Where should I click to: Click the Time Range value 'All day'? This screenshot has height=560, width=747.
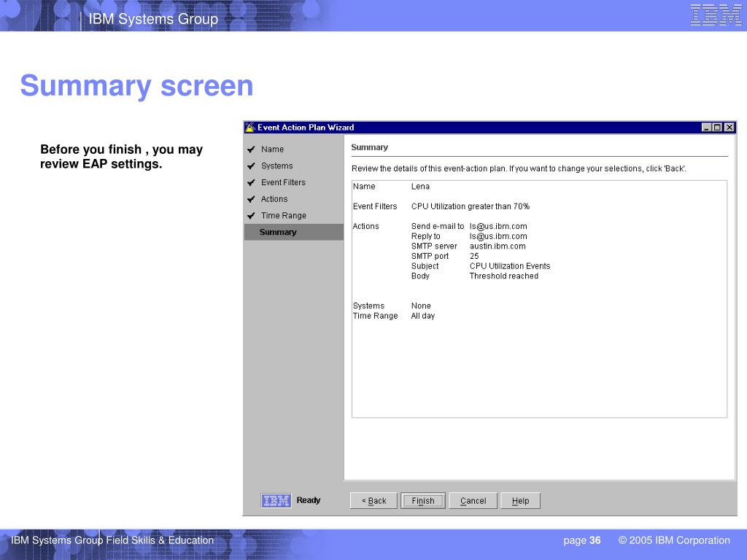[423, 316]
